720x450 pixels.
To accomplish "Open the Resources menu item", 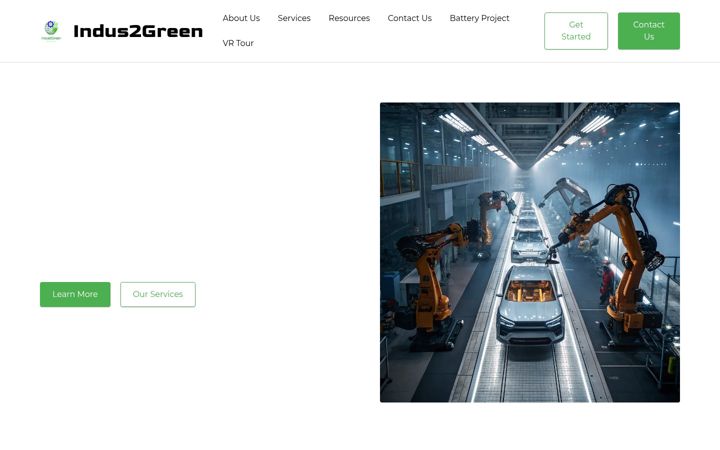I will pyautogui.click(x=349, y=18).
